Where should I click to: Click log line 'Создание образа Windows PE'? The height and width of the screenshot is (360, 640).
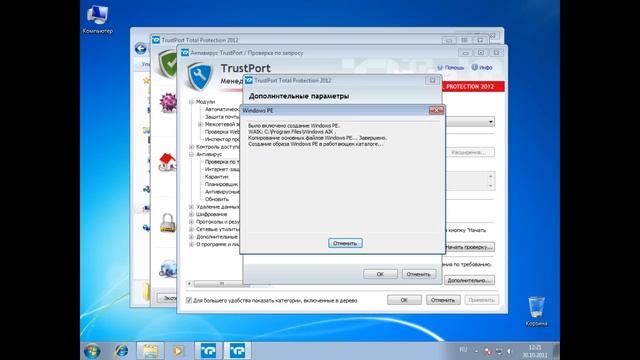pyautogui.click(x=315, y=144)
